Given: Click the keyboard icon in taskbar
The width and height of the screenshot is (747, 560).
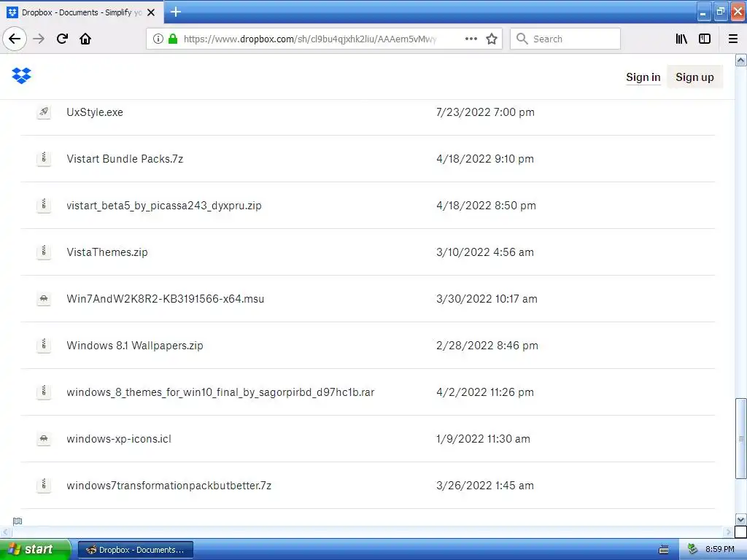Looking at the screenshot, I should [664, 550].
